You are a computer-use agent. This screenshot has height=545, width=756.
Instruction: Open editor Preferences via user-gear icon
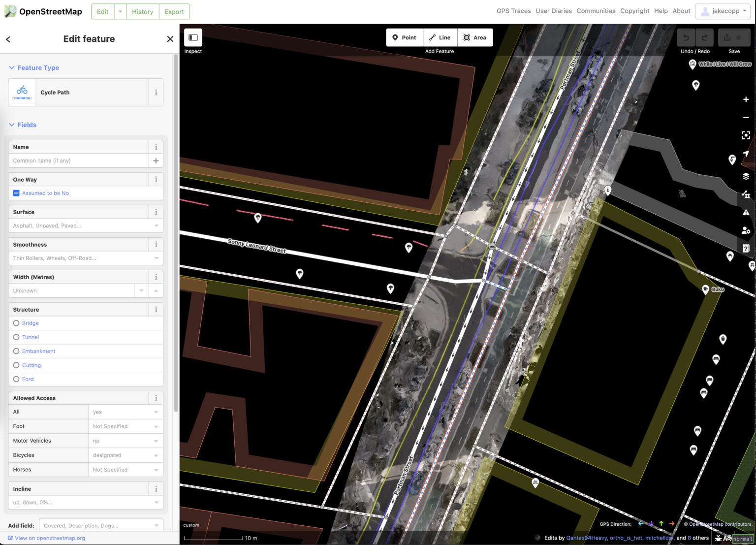pyautogui.click(x=745, y=230)
